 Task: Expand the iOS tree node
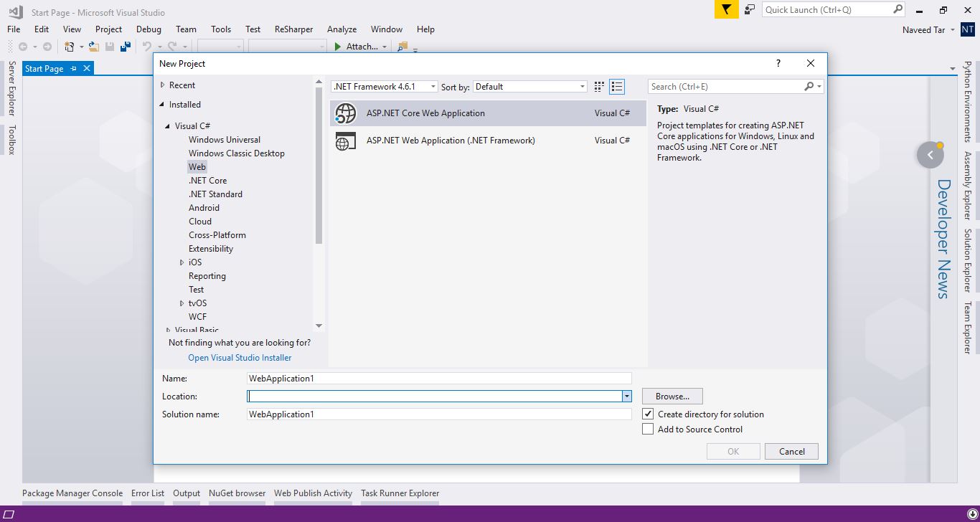click(x=182, y=262)
